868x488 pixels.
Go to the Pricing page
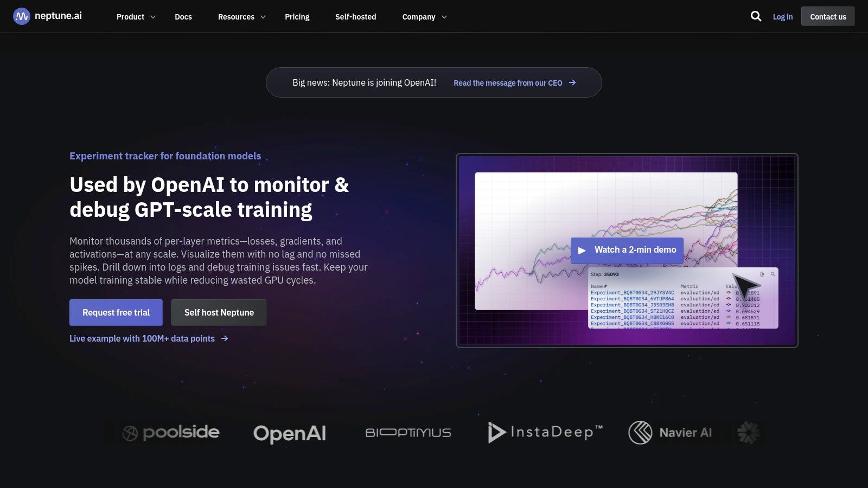tap(297, 17)
